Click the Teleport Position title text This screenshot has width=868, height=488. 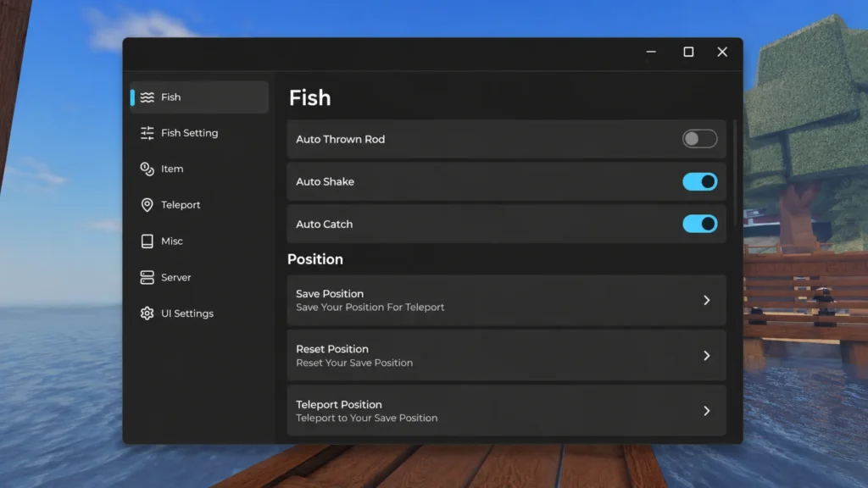tap(339, 404)
